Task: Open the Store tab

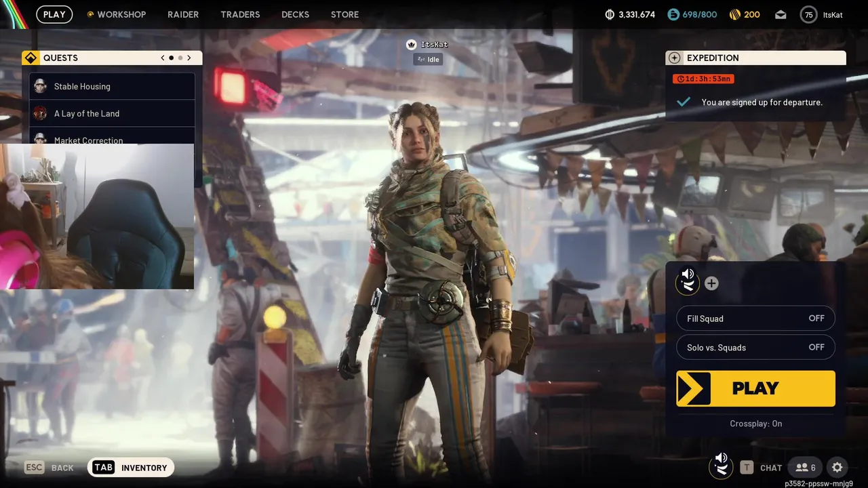Action: click(344, 14)
